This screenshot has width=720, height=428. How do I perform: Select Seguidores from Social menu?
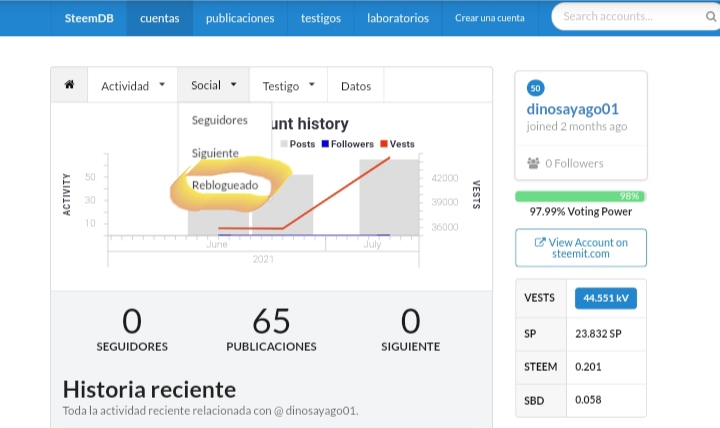(219, 120)
